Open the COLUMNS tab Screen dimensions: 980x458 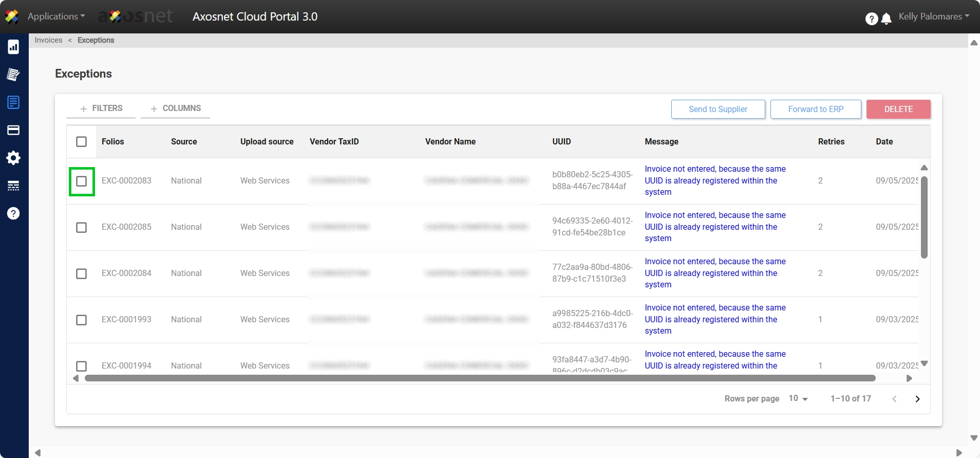point(176,108)
